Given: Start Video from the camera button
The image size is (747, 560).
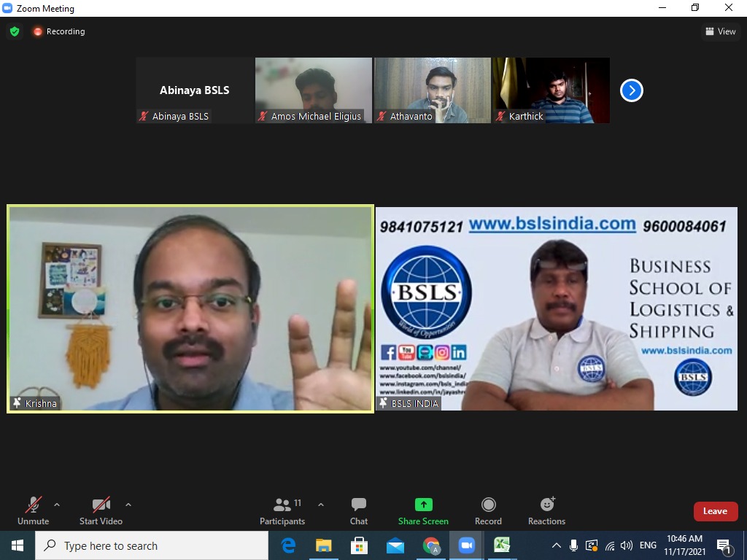Looking at the screenshot, I should [101, 511].
